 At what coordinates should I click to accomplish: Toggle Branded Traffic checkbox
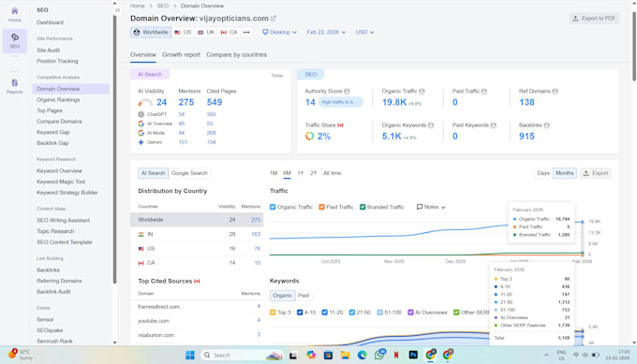click(x=363, y=207)
